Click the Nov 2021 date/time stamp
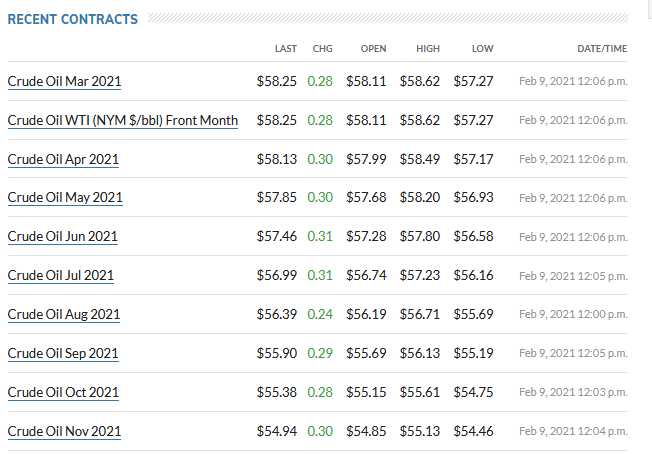Screen dimensions: 652x454 [573, 432]
